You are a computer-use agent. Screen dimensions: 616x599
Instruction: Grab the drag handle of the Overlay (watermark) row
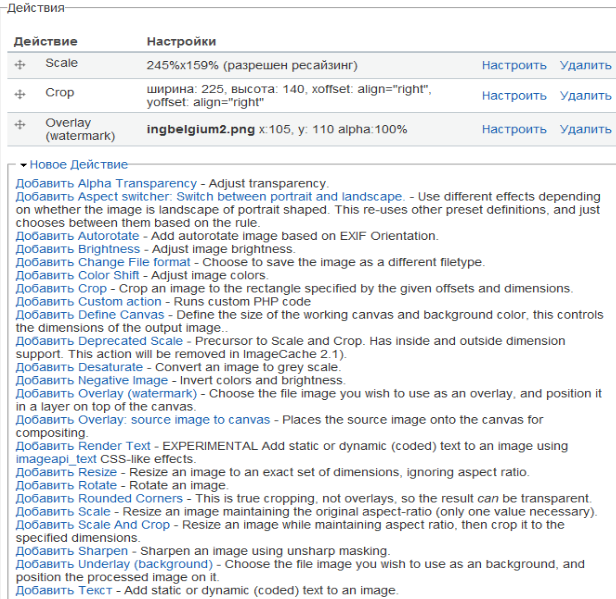(20, 125)
